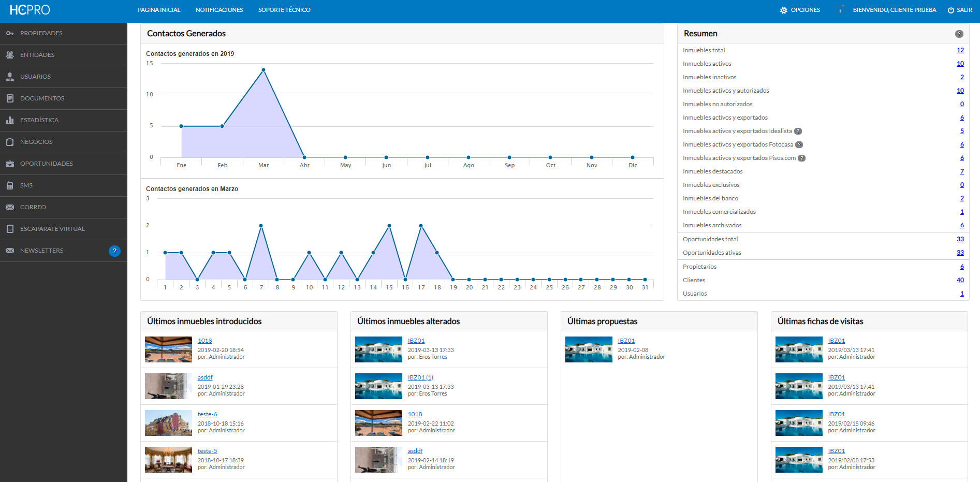980x482 pixels.
Task: Click the Oportunidades briefcase icon
Action: tap(10, 164)
